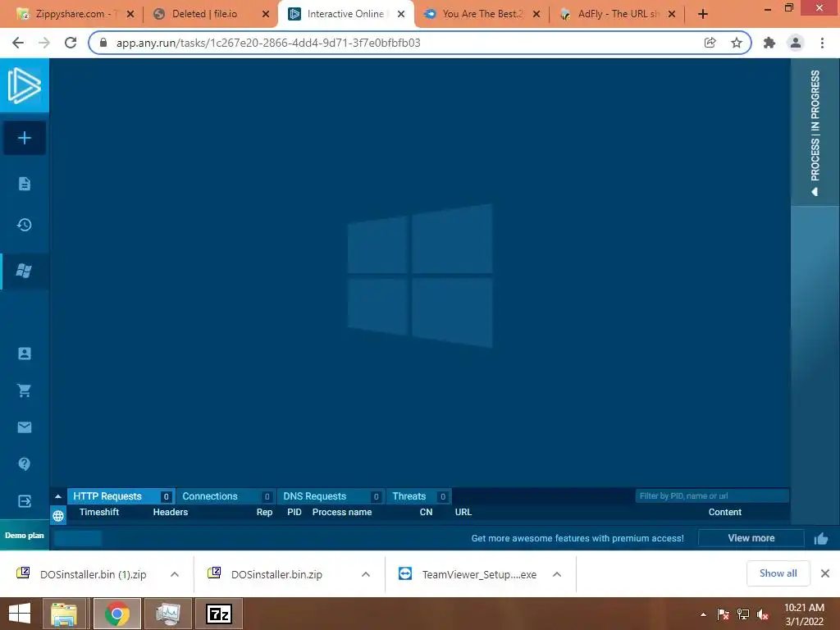Open a new browser tab
Viewport: 840px width, 630px height.
703,14
